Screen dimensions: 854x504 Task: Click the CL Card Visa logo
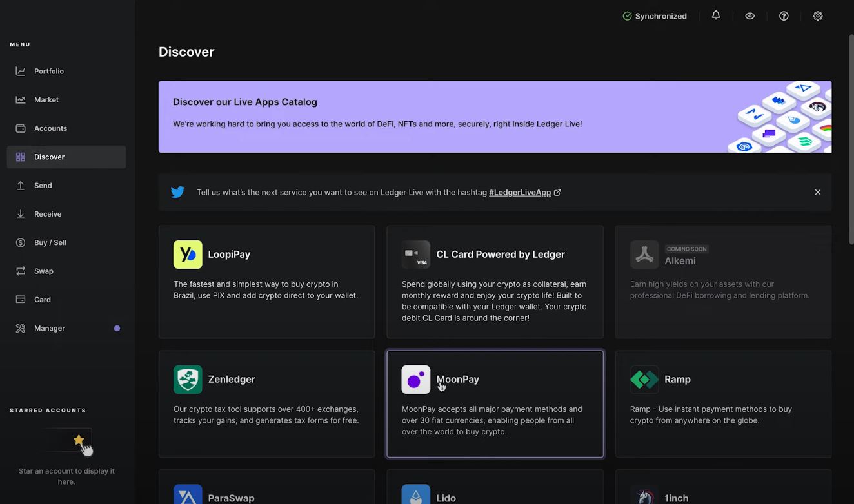click(x=416, y=255)
